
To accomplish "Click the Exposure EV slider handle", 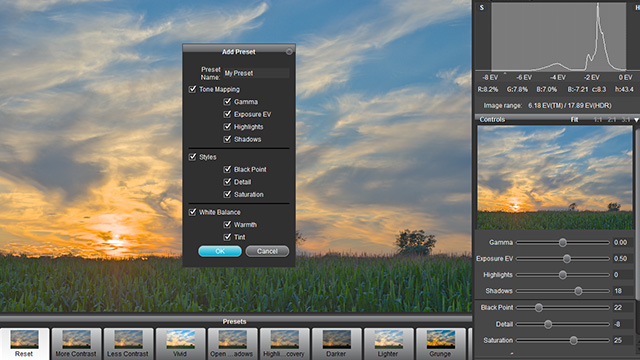I will click(x=567, y=259).
